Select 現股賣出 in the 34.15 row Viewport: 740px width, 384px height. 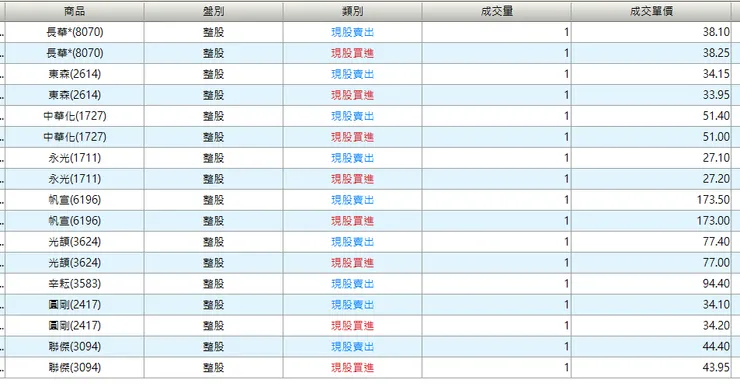click(x=353, y=74)
